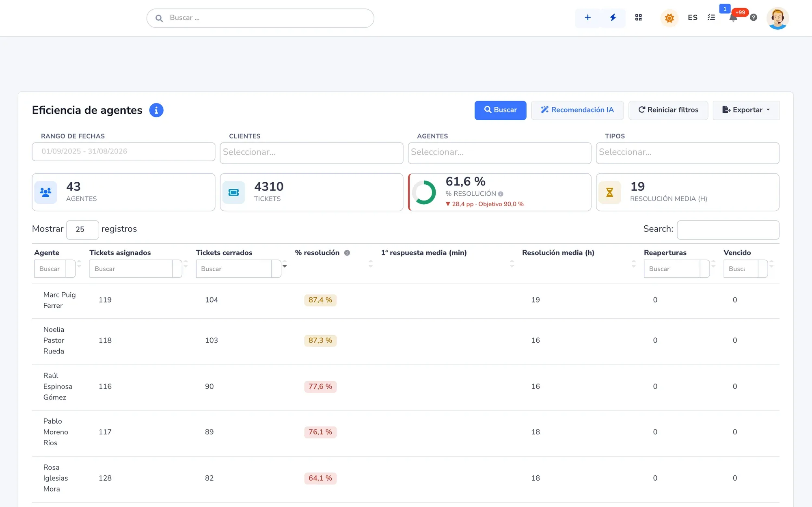Viewport: 812px width, 507px height.
Task: Click the table Search input
Action: click(x=728, y=229)
